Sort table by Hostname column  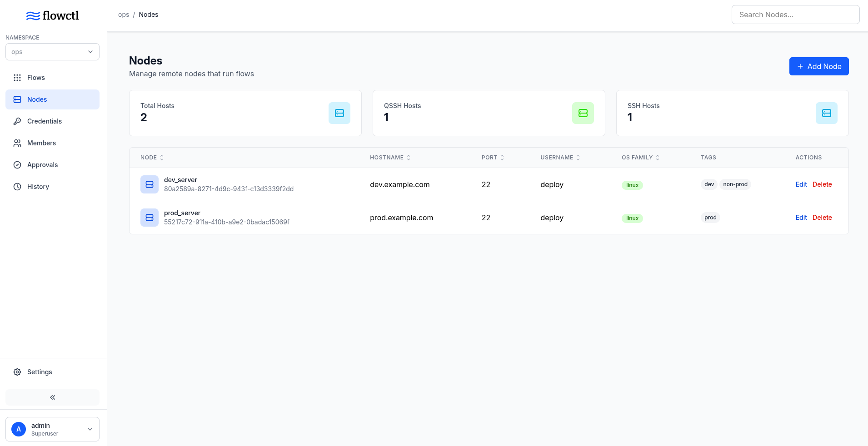[x=390, y=158]
